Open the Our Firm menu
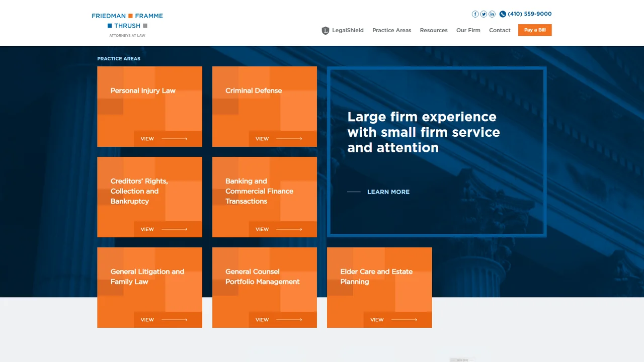 click(468, 30)
